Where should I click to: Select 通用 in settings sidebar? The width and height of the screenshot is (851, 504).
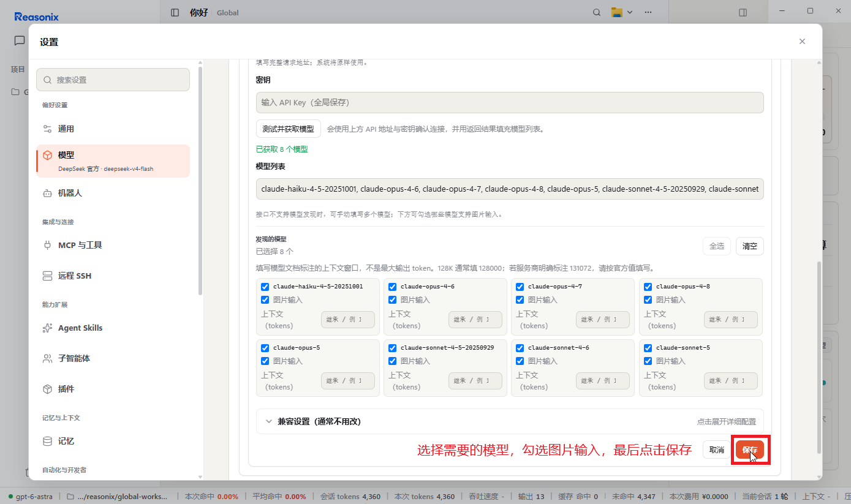[x=113, y=129]
